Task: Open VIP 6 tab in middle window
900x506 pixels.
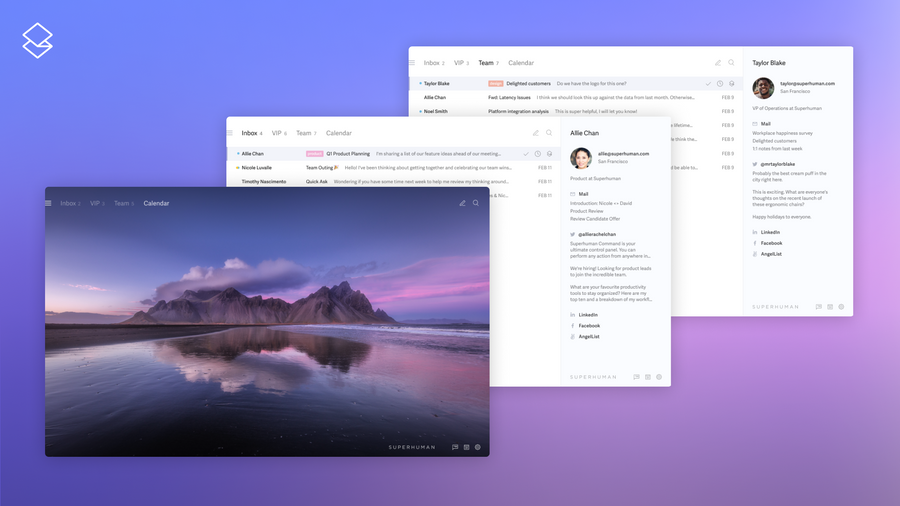Action: click(x=279, y=133)
